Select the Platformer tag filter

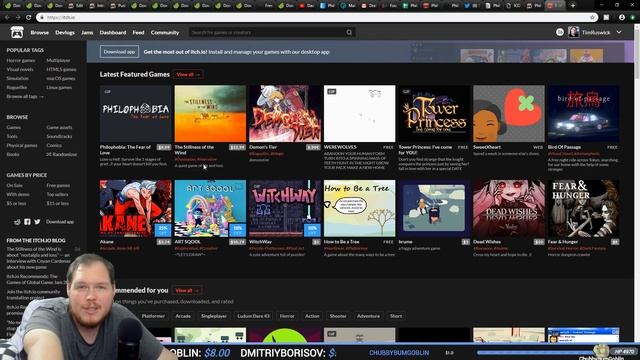click(153, 316)
